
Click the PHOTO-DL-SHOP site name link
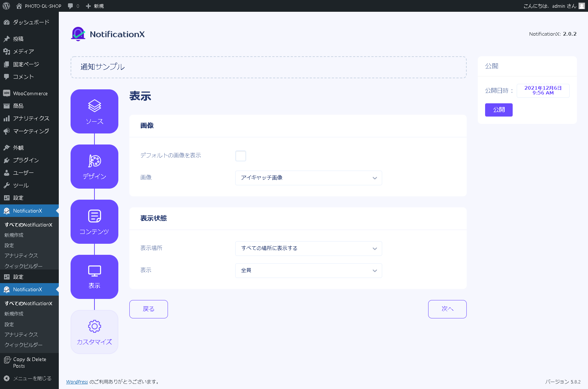pos(43,6)
